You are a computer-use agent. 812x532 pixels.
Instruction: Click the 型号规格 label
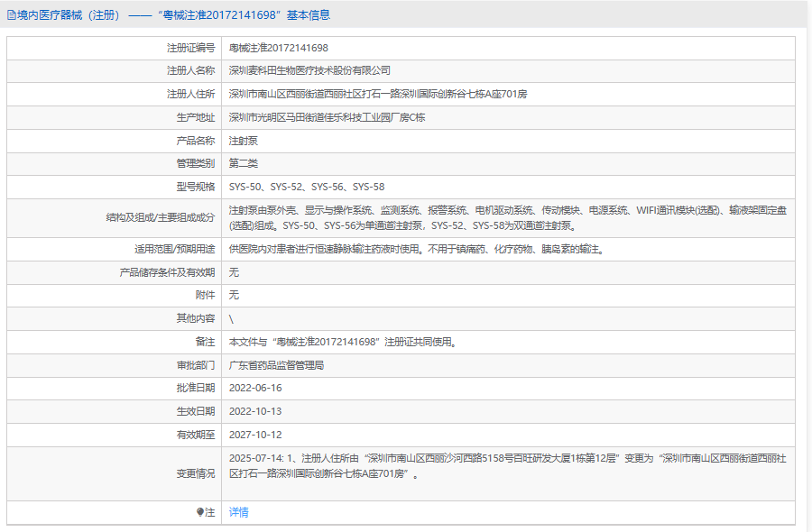click(x=195, y=187)
